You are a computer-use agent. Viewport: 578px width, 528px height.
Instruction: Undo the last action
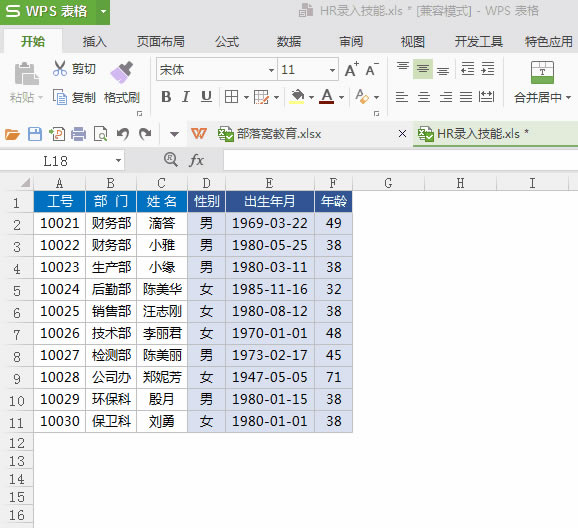123,134
